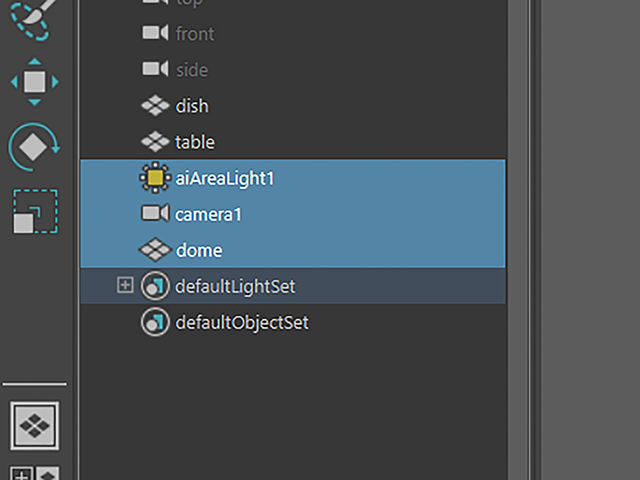Expand the defaultLightSet node
Image resolution: width=640 pixels, height=480 pixels.
pyautogui.click(x=125, y=285)
